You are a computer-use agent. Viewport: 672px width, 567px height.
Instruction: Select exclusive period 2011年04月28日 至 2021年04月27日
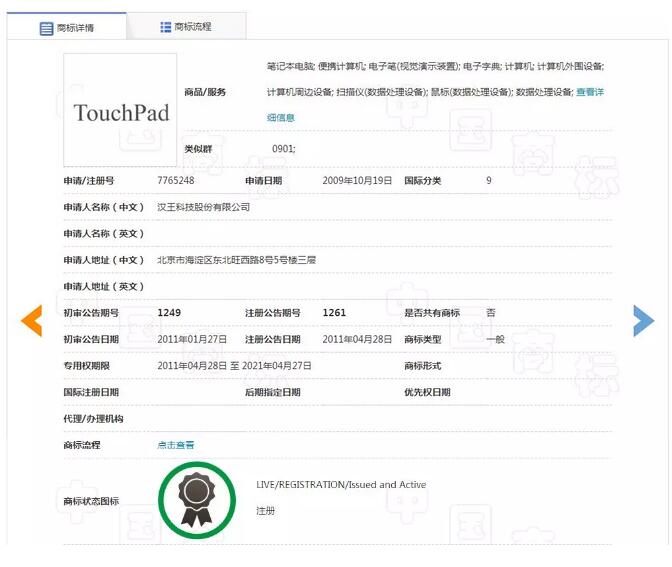pos(234,366)
